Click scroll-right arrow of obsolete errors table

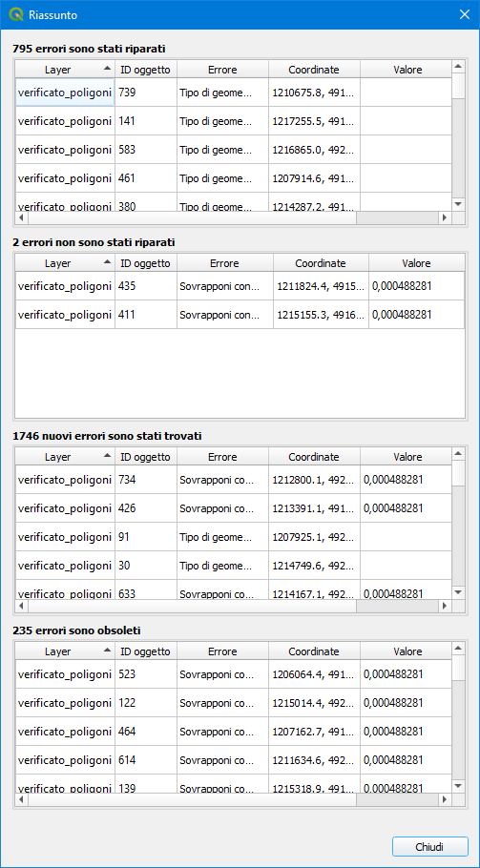click(444, 800)
